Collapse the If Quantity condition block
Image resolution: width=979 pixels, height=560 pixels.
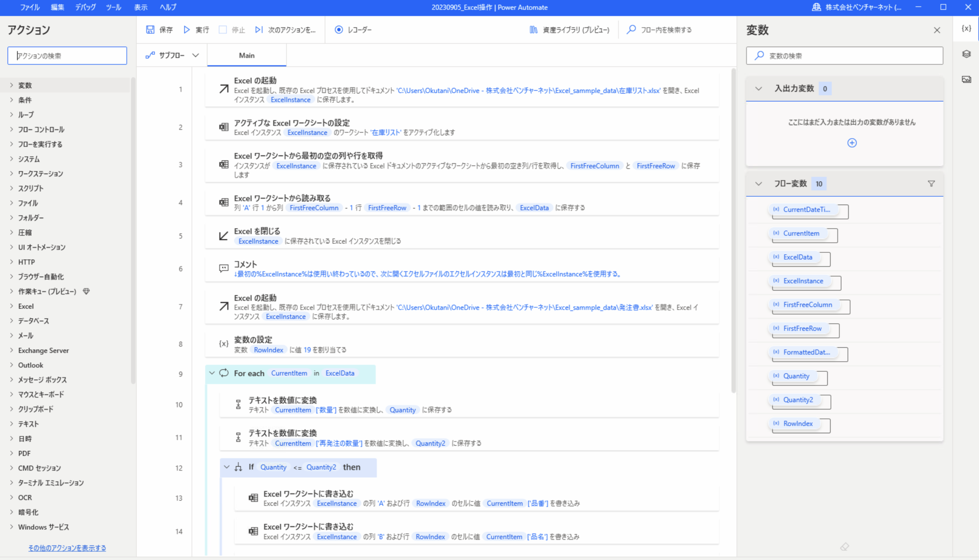(x=227, y=467)
